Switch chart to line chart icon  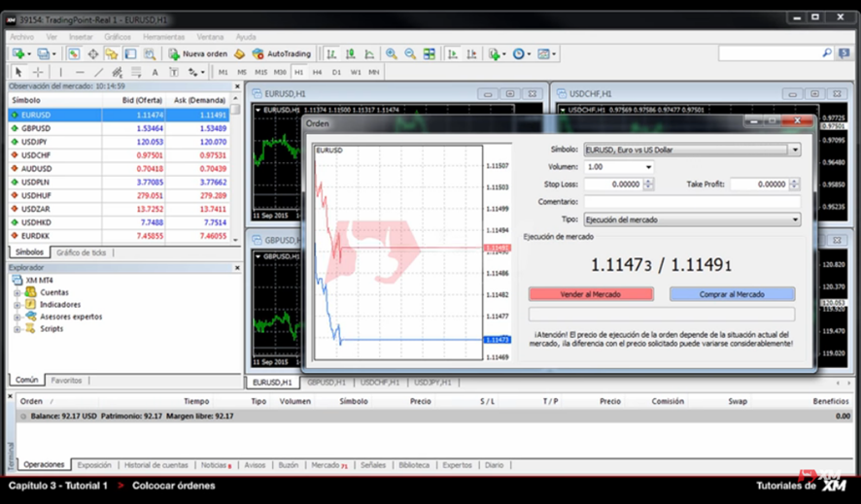click(x=369, y=53)
